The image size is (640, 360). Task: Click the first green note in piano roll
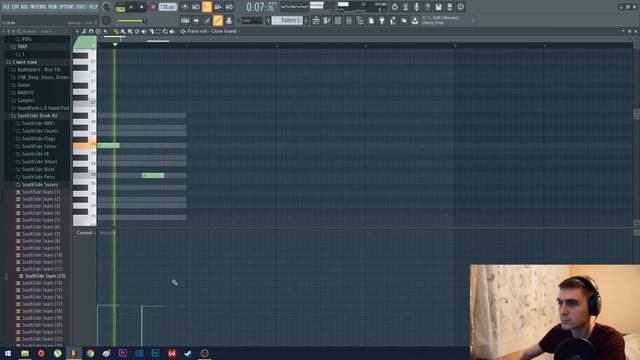(x=109, y=145)
